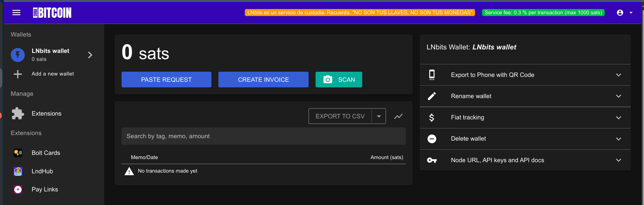The image size is (644, 205).
Task: Click the 0 sats balance display
Action: click(145, 53)
